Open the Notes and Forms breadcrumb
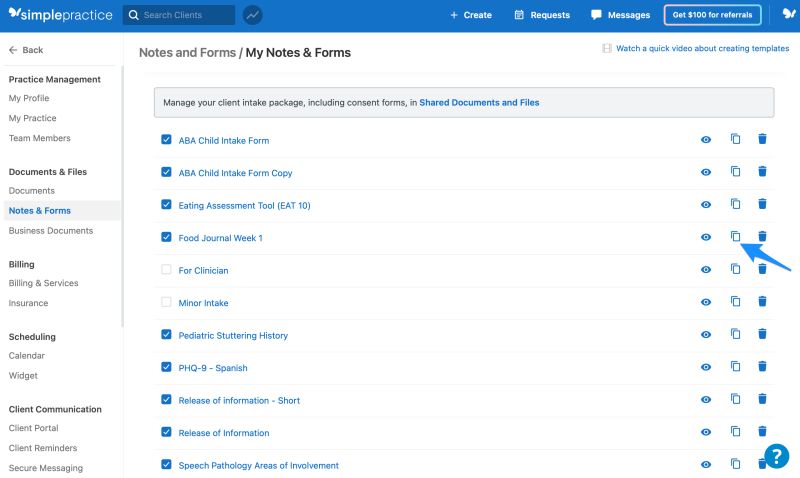The width and height of the screenshot is (800, 478). [x=187, y=53]
